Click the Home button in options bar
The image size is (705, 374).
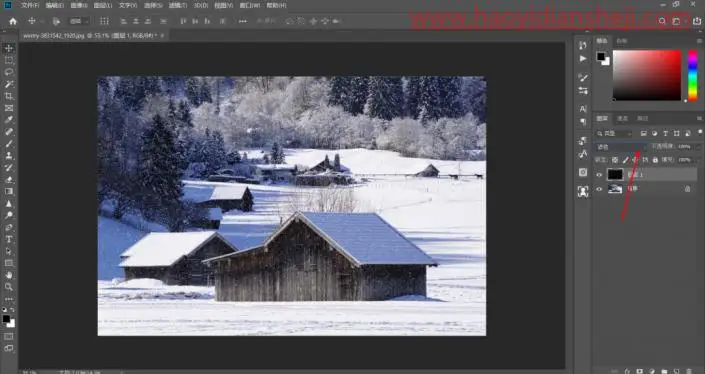[x=13, y=21]
